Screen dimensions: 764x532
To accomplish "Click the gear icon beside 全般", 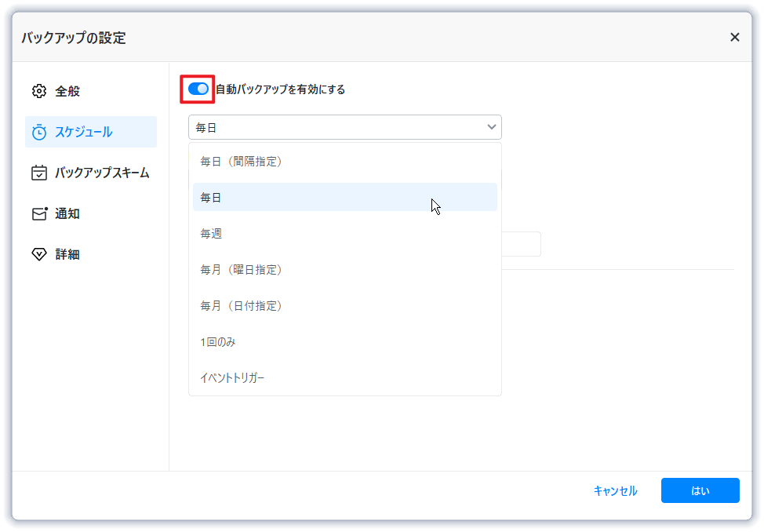I will [38, 91].
